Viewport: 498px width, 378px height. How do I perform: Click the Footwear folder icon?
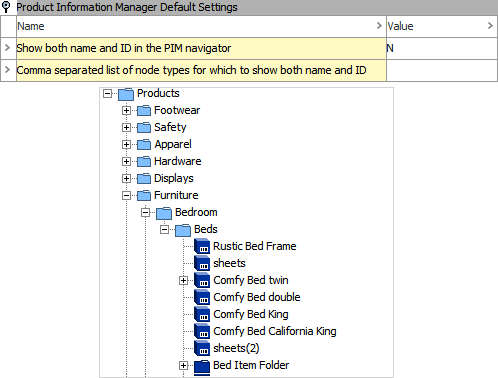coord(144,110)
